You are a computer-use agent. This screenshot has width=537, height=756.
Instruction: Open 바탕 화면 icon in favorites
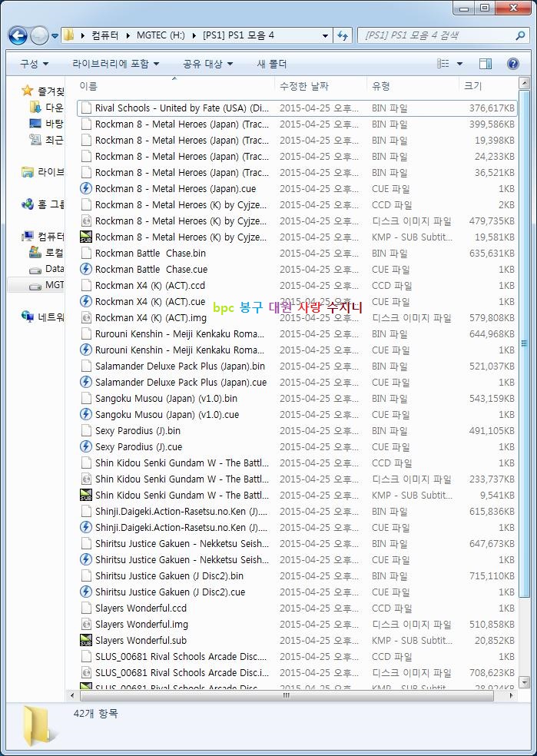[35, 124]
